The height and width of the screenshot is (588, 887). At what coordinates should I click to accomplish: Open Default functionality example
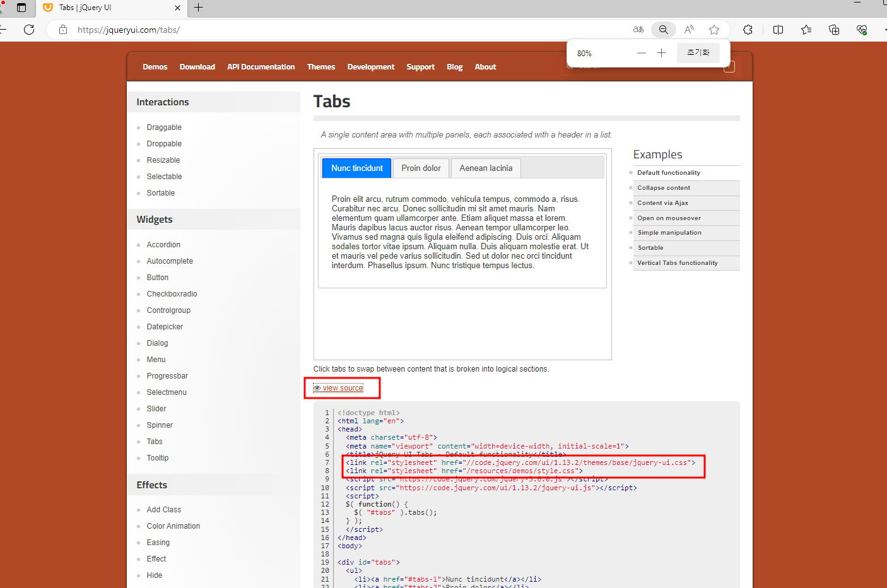coord(669,173)
